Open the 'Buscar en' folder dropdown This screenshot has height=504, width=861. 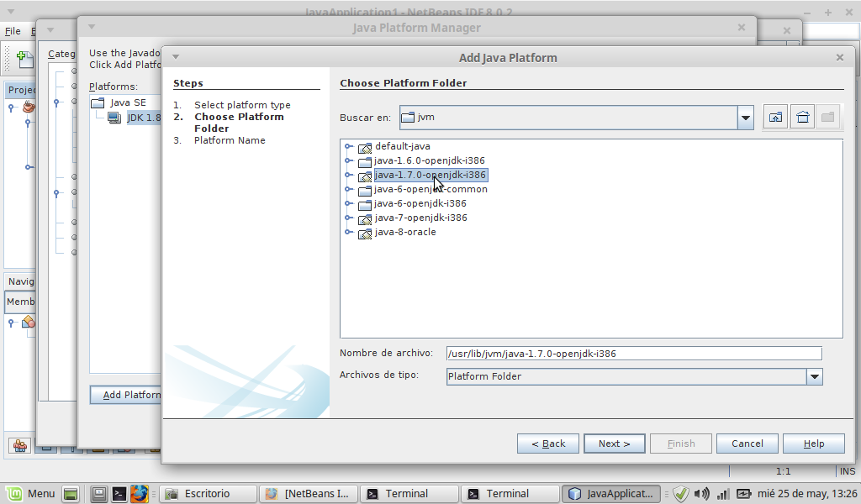click(x=746, y=118)
